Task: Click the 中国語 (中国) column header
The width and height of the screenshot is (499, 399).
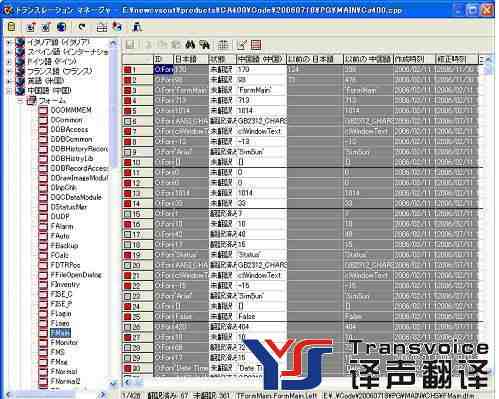Action: click(261, 59)
